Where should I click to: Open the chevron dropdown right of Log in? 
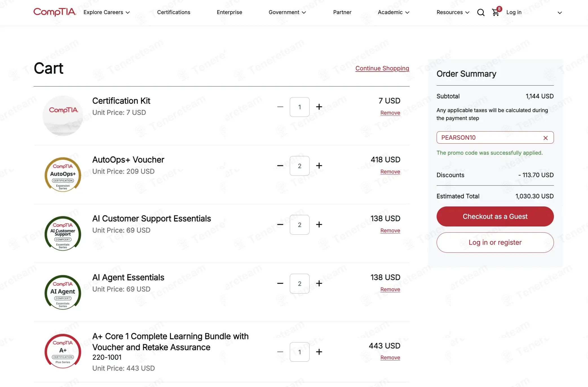(x=560, y=13)
